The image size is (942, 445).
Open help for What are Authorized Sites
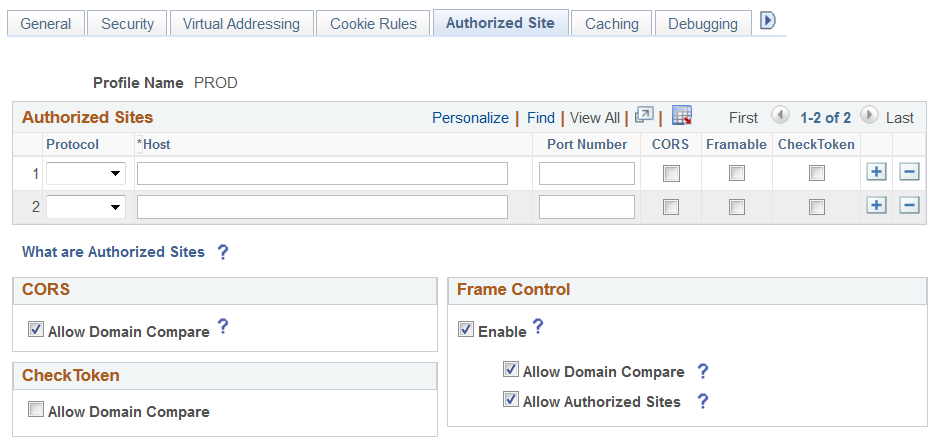[223, 252]
